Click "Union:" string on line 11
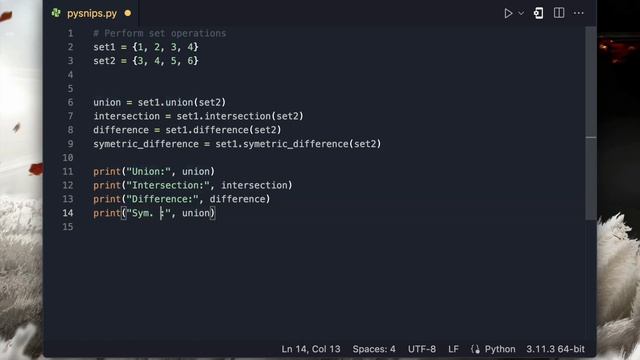640x360 pixels. click(148, 171)
